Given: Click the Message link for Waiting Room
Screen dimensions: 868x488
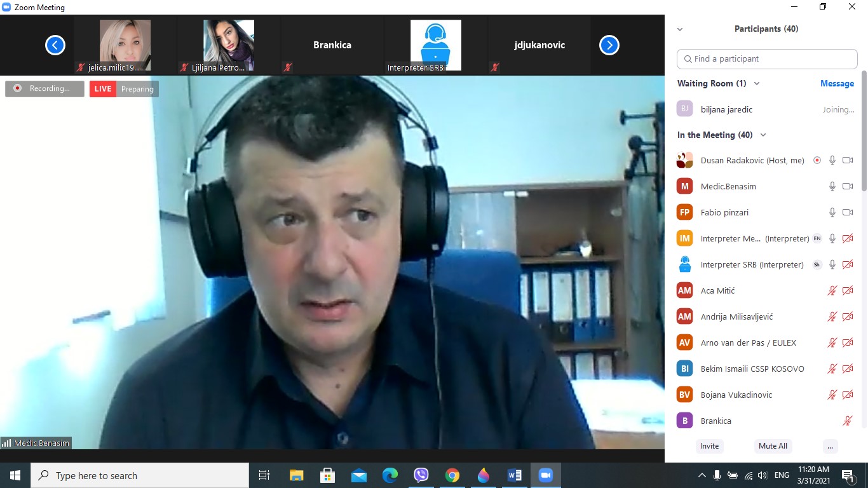Looking at the screenshot, I should click(837, 83).
